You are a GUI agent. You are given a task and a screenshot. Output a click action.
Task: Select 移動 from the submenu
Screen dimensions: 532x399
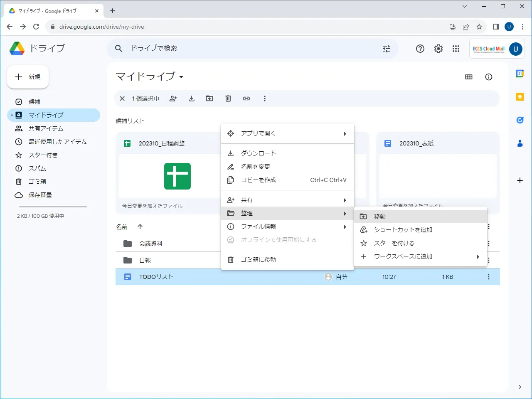point(380,217)
